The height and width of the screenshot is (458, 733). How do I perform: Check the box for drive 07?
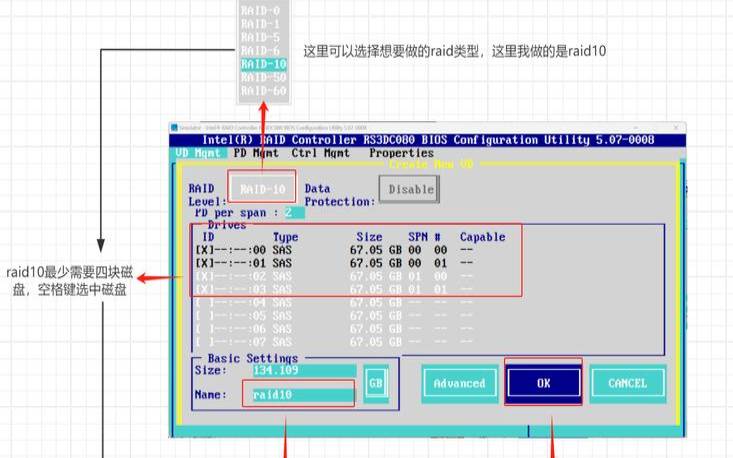coord(204,342)
